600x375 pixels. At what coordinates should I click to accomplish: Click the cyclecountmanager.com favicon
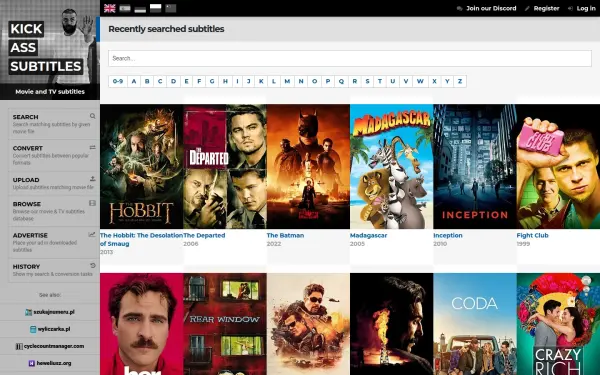pos(19,346)
